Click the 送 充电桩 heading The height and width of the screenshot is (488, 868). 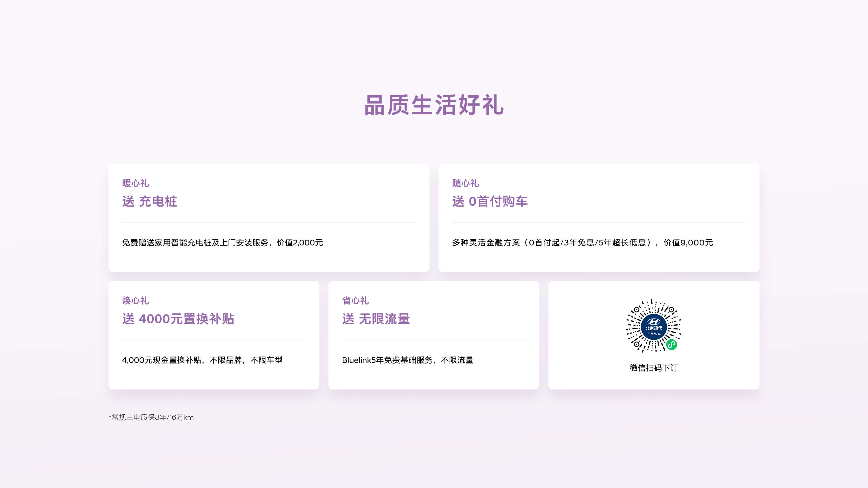[150, 201]
